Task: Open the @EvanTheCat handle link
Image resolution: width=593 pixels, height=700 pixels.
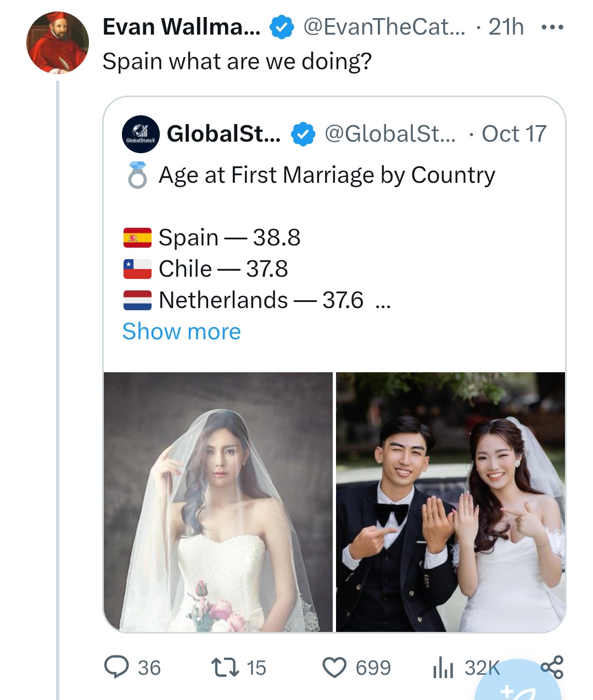Action: click(384, 27)
